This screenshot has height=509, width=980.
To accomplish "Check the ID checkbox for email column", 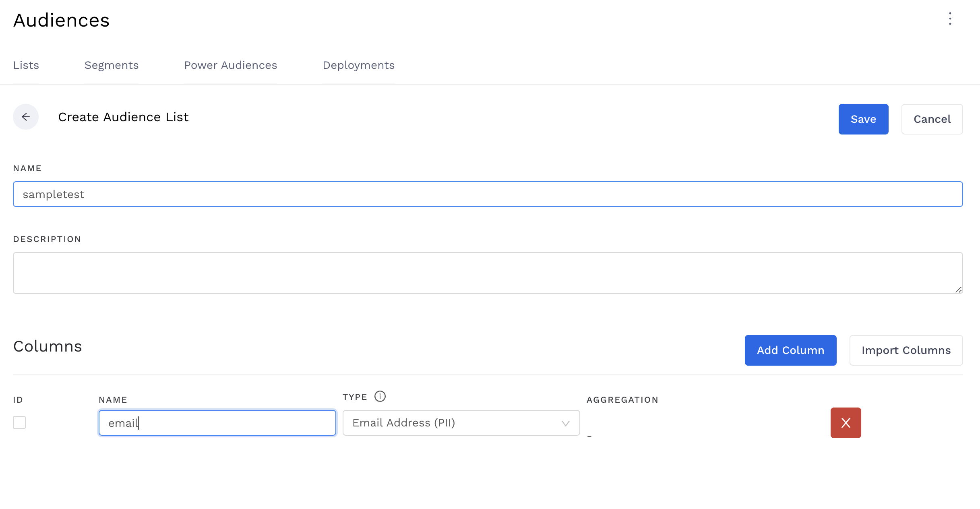I will [x=19, y=422].
